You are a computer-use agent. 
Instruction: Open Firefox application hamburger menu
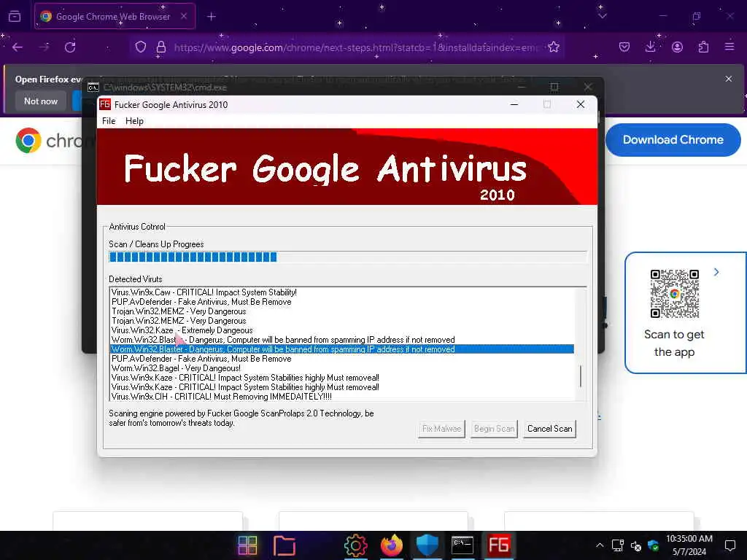[729, 47]
